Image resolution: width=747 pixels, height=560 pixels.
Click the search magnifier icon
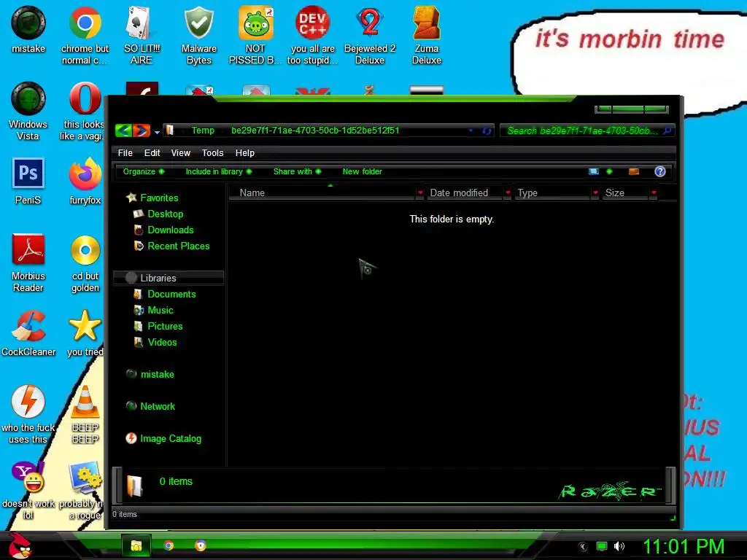(667, 131)
